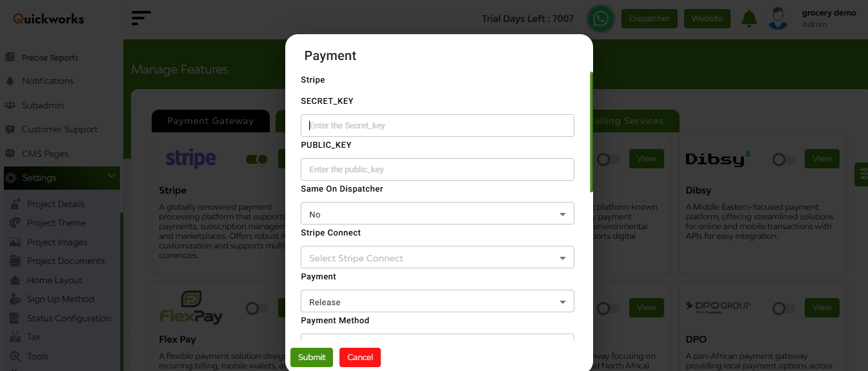Click the Precise Reports sidebar icon
This screenshot has height=371, width=868.
pos(10,57)
